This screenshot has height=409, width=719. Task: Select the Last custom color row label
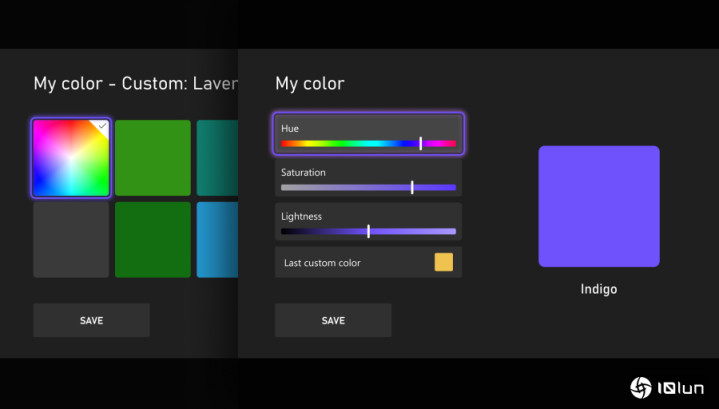(x=322, y=263)
